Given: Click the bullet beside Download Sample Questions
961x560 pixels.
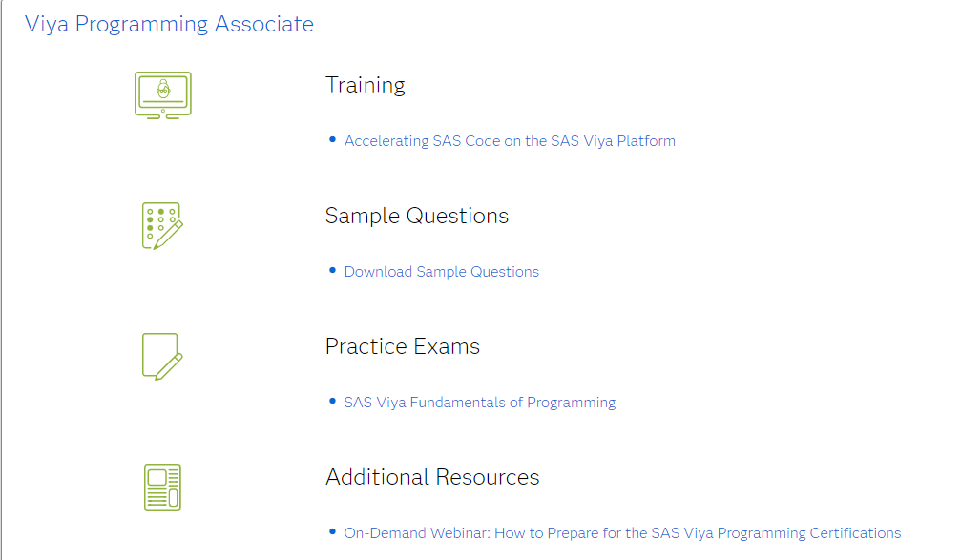Looking at the screenshot, I should (332, 270).
